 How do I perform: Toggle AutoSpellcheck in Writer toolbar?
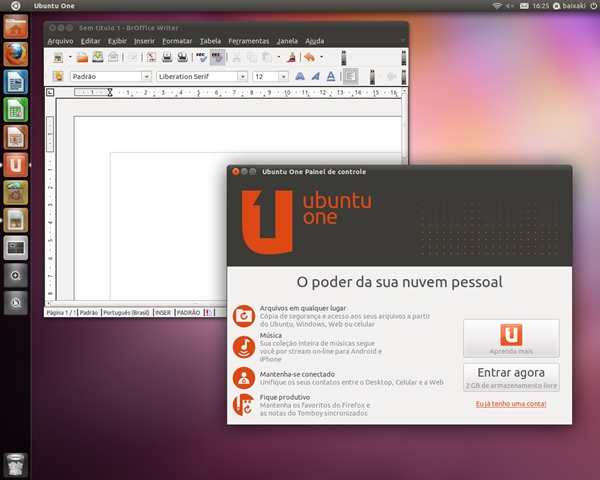217,57
